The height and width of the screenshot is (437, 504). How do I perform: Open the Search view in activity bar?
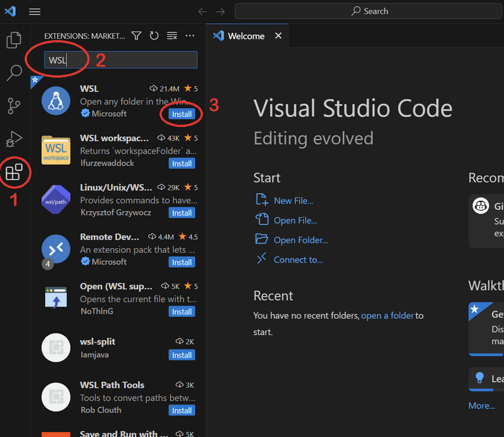14,72
